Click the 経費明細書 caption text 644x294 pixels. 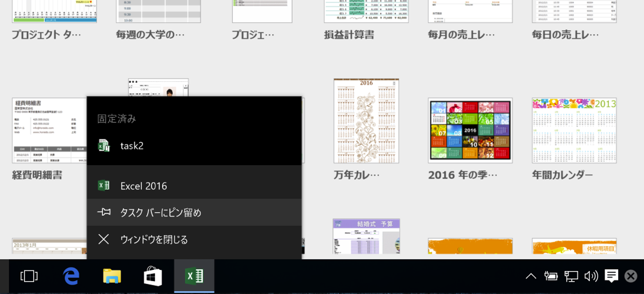pos(38,176)
